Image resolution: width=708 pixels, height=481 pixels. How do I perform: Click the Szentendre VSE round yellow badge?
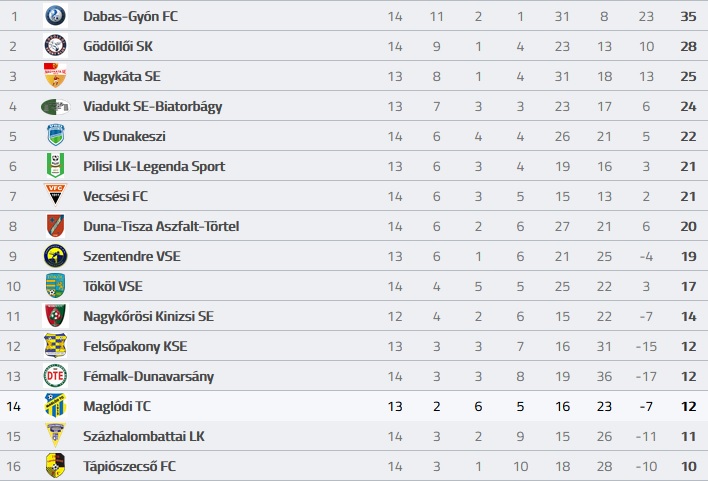coord(56,256)
